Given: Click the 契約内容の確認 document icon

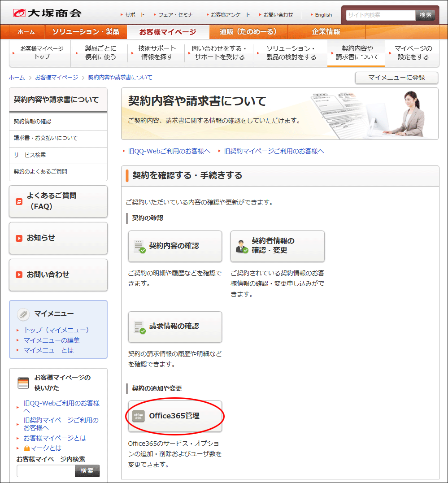Looking at the screenshot, I should pyautogui.click(x=139, y=246).
